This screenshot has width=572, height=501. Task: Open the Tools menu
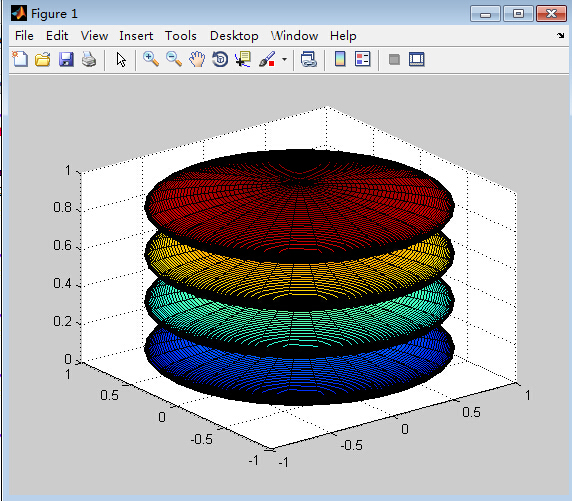click(181, 36)
